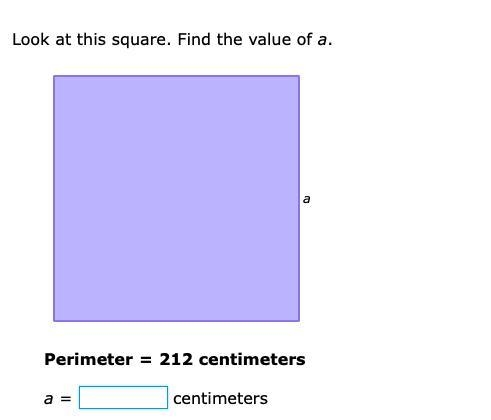Image resolution: width=491 pixels, height=420 pixels.
Task: Click the question sentence starting with Look
Action: click(172, 40)
